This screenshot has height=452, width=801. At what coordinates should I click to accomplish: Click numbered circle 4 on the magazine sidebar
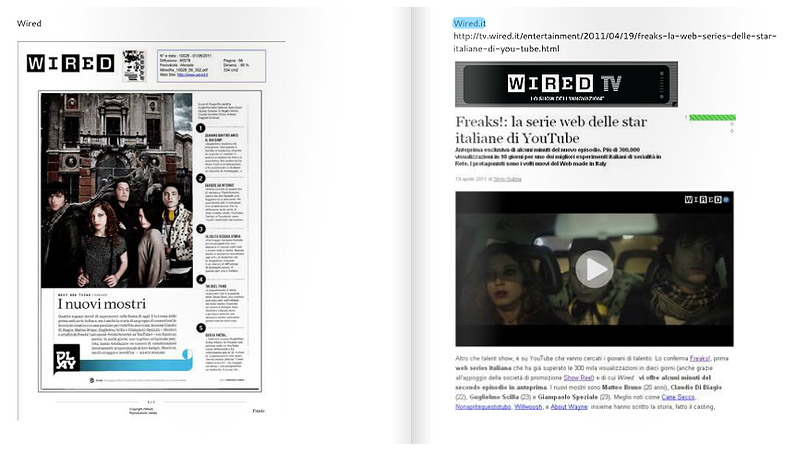tap(201, 279)
